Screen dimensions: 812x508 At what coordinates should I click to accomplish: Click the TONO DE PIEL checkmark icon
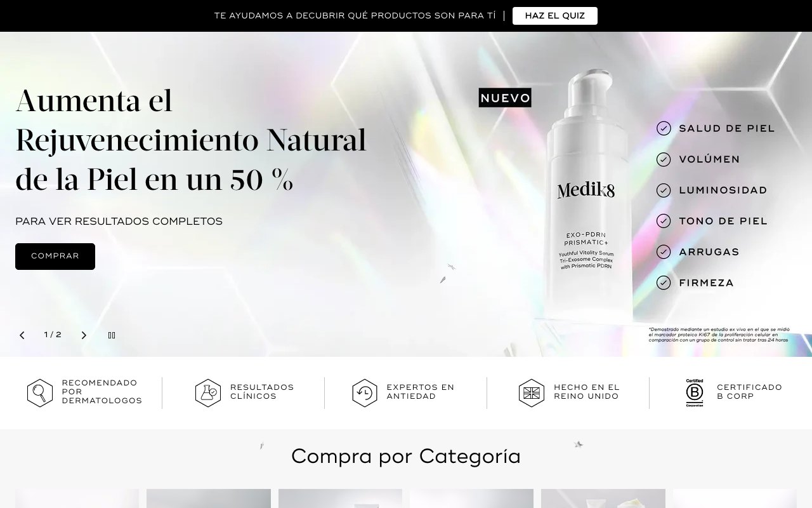(x=664, y=221)
